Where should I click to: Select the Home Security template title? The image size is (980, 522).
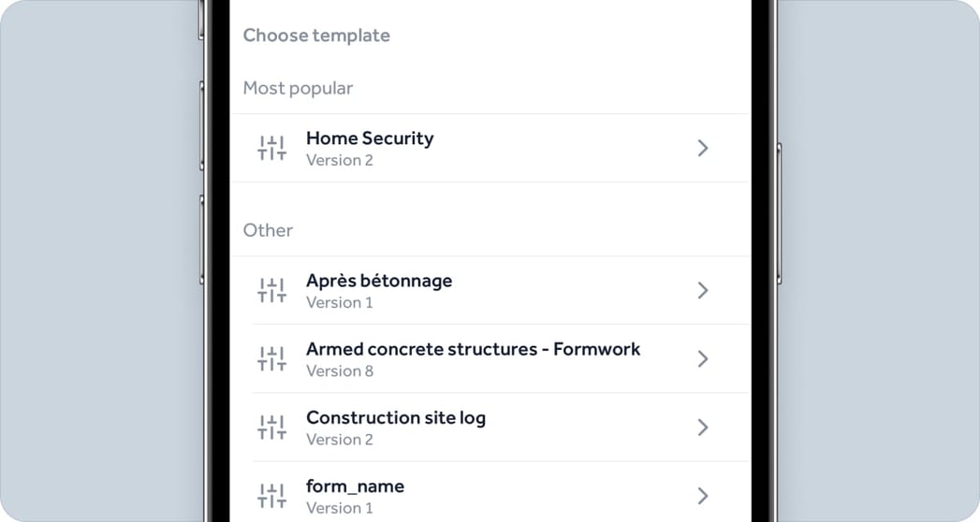pos(370,138)
